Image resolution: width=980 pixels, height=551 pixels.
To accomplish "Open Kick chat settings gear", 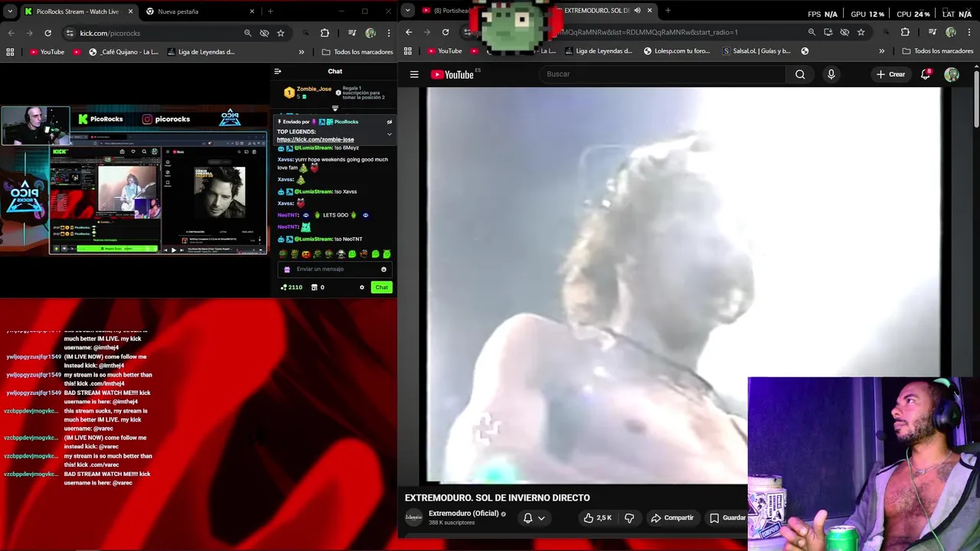I will 362,287.
